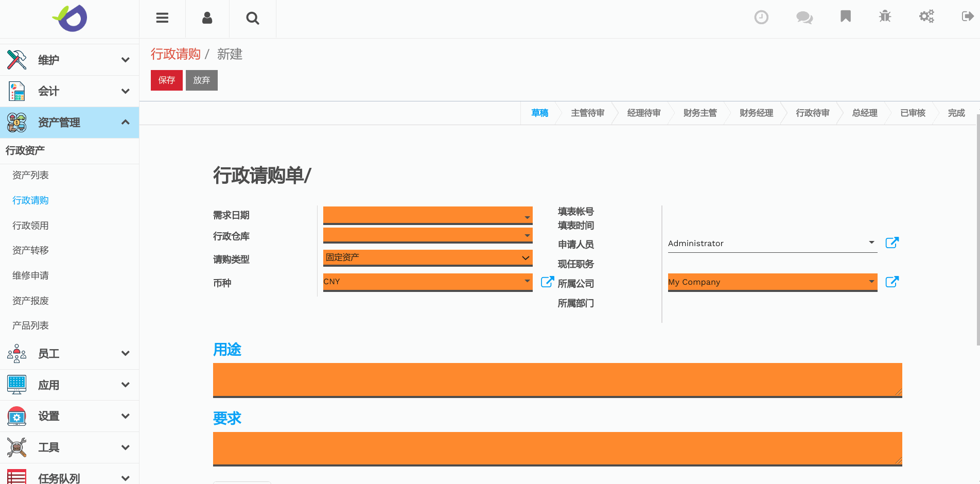The height and width of the screenshot is (484, 980).
Task: Click the search magnifier icon
Action: tap(252, 18)
